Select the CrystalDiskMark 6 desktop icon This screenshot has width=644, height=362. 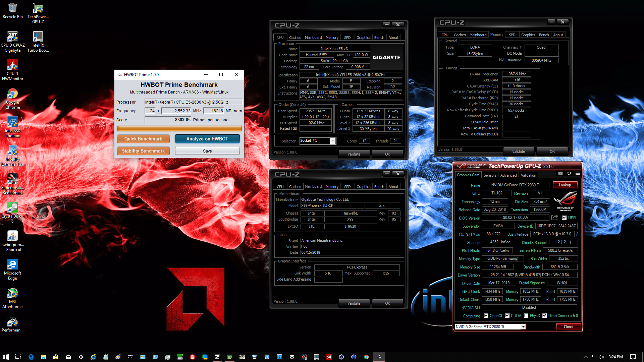pos(13,213)
